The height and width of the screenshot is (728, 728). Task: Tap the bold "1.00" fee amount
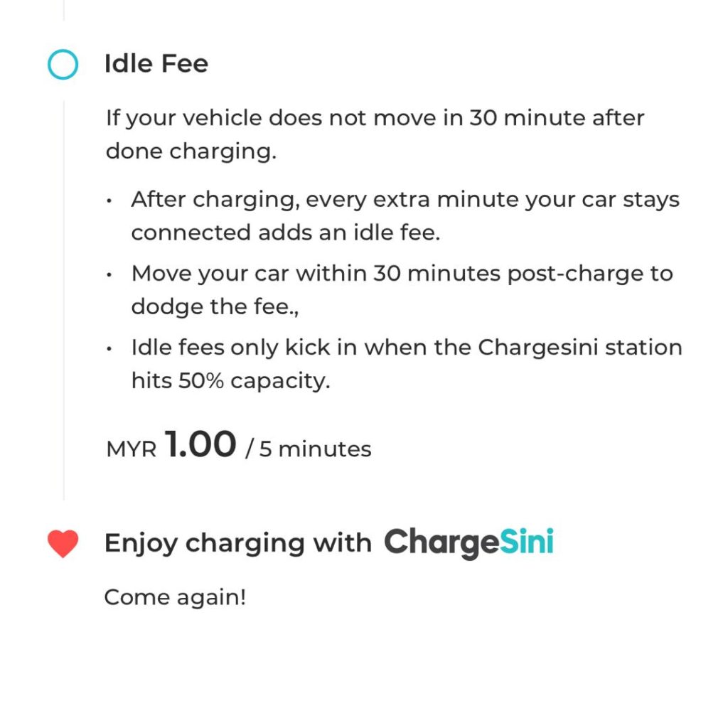click(x=200, y=445)
